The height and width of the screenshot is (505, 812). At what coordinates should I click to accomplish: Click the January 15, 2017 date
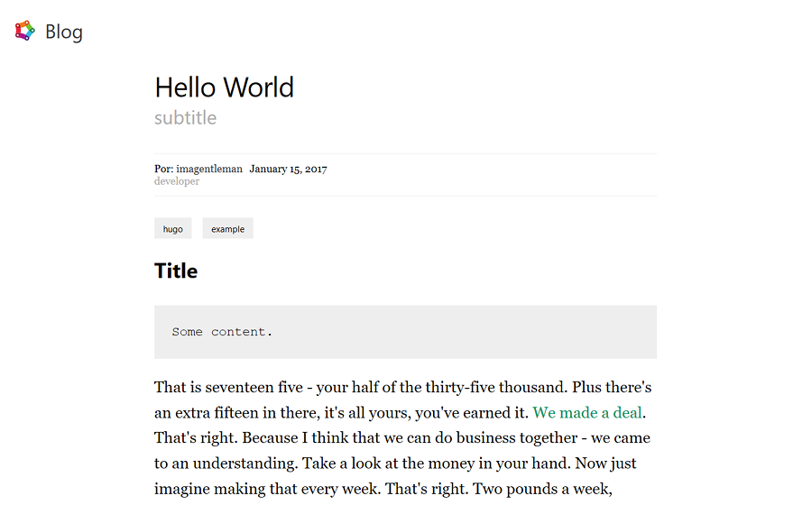[288, 170]
